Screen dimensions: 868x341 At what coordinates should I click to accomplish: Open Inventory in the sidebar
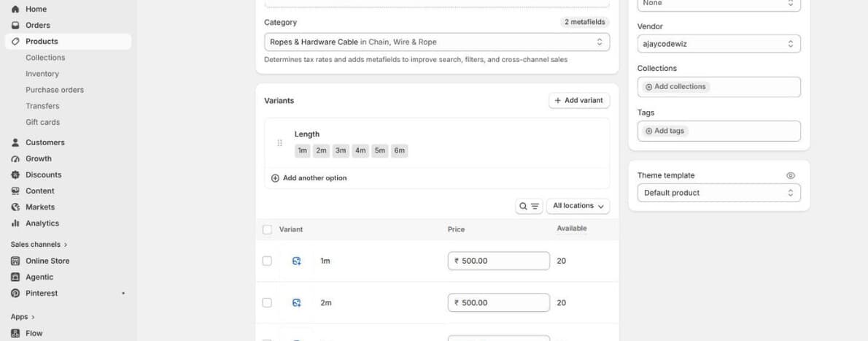[42, 74]
